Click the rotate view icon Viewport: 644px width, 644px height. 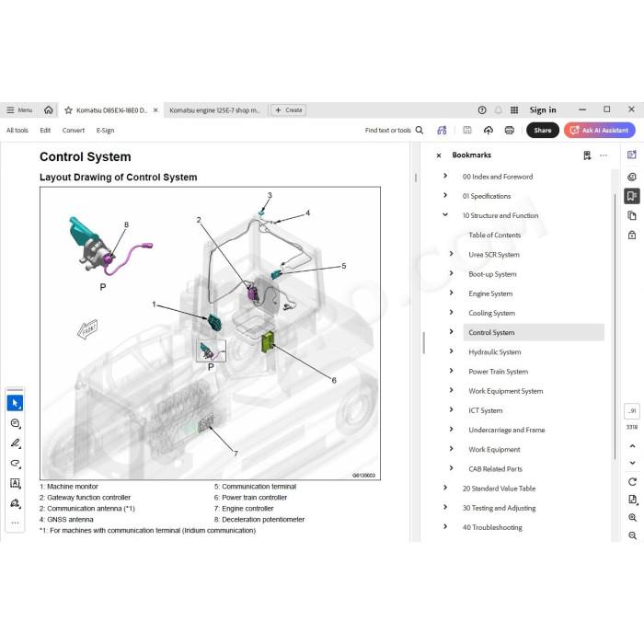(x=633, y=481)
